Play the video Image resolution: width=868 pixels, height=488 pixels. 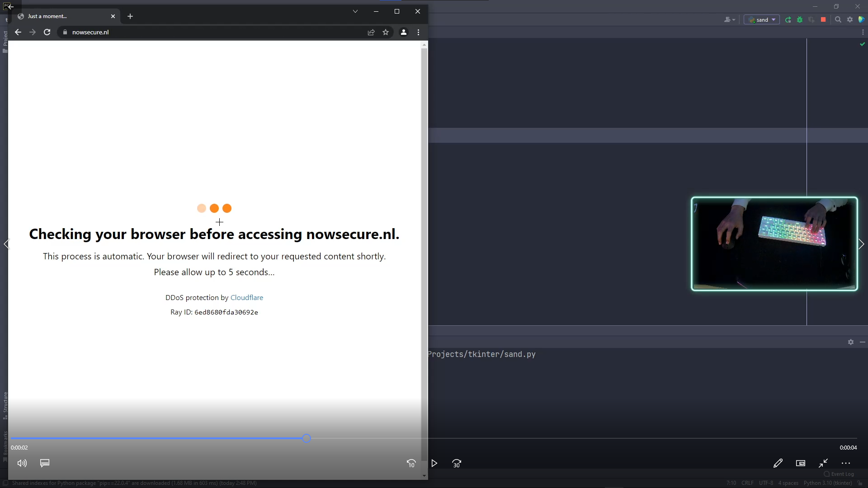click(434, 464)
